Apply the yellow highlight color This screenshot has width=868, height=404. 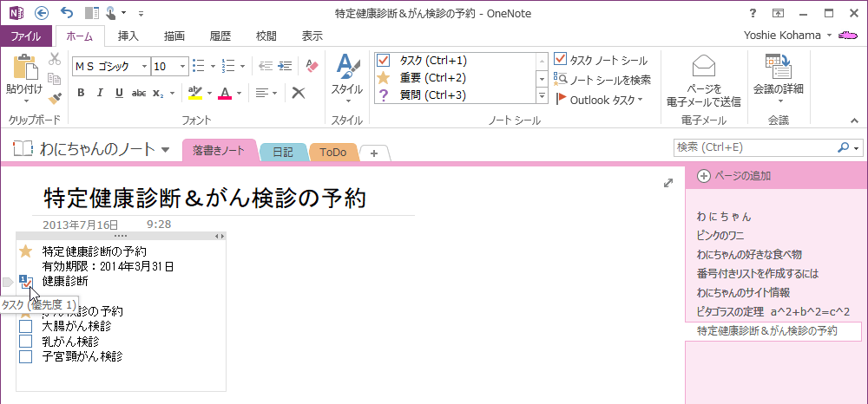tap(195, 93)
